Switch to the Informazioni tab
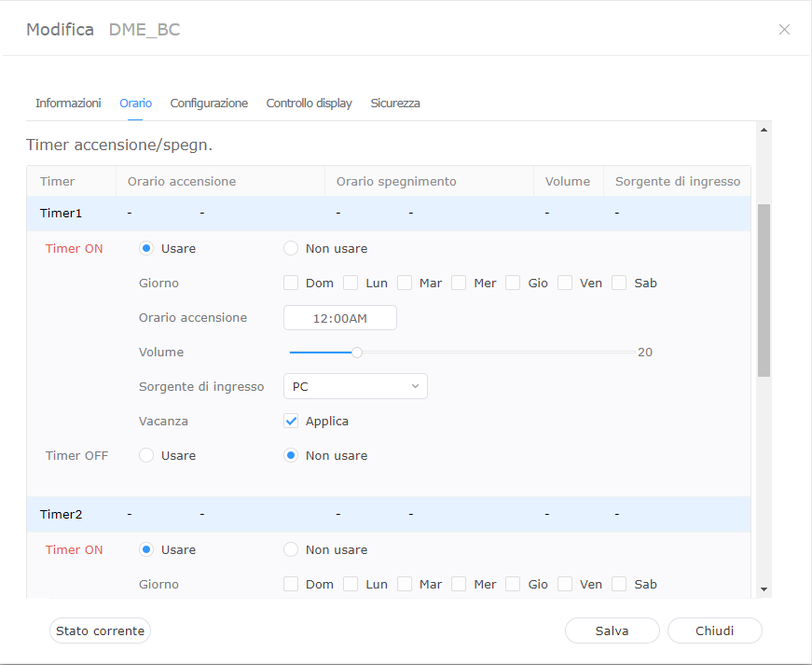 68,104
